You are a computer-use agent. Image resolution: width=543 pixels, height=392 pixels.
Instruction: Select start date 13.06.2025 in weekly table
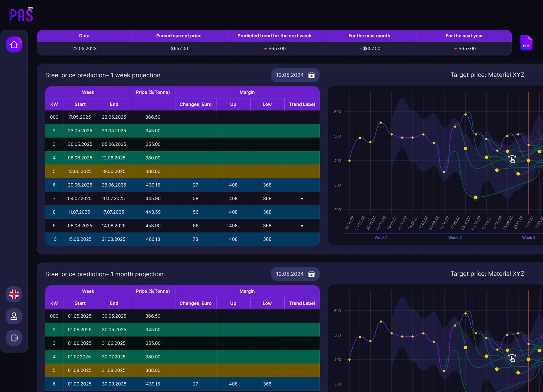point(80,171)
